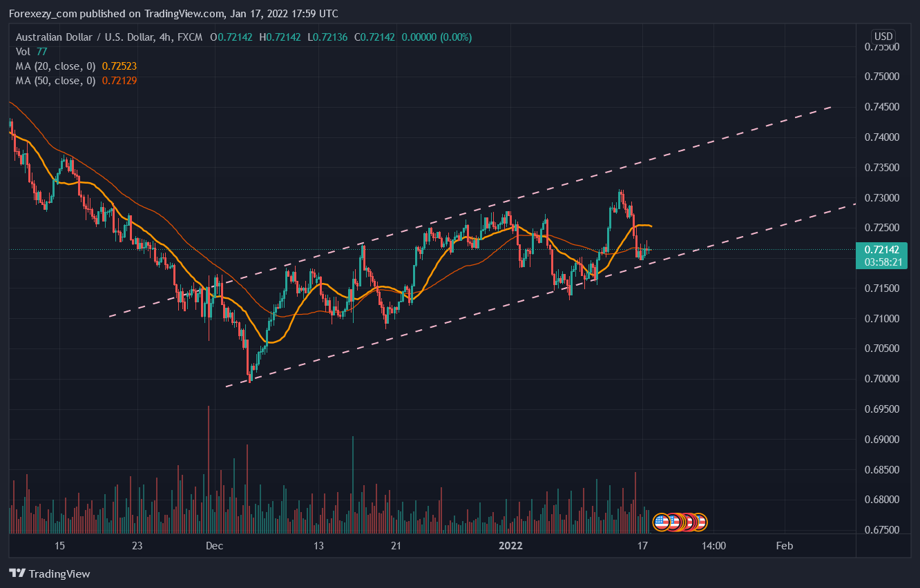Click the USD currency badge on price axis

(883, 37)
